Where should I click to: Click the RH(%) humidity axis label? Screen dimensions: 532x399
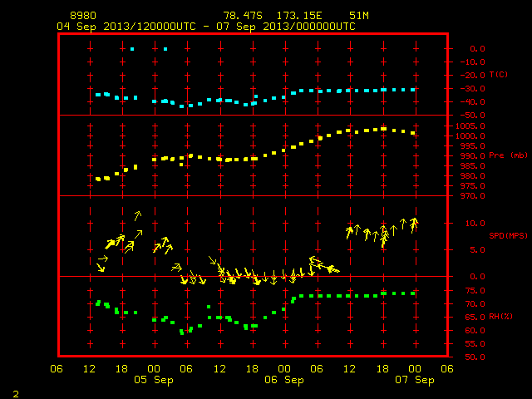[x=500, y=317]
